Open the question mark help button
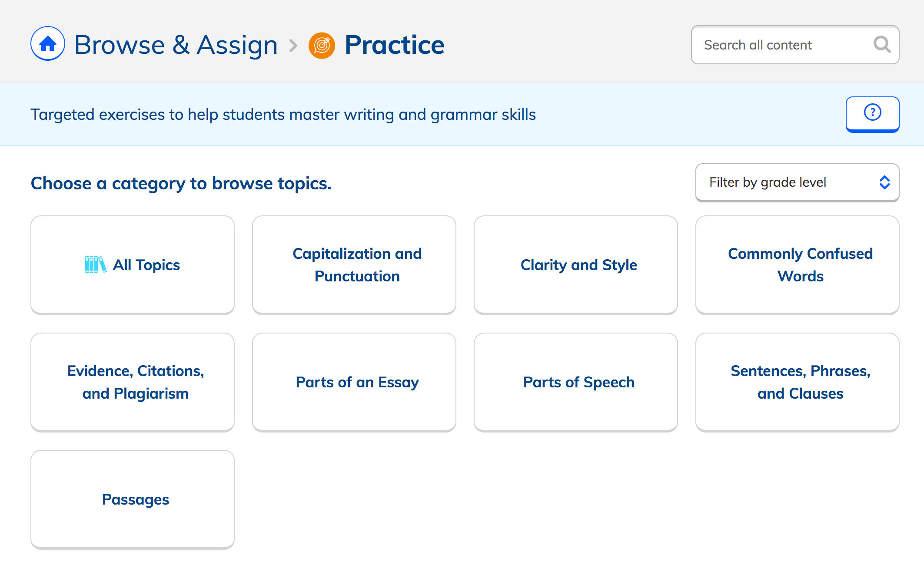Screen dimensions: 924x568 coord(872,114)
